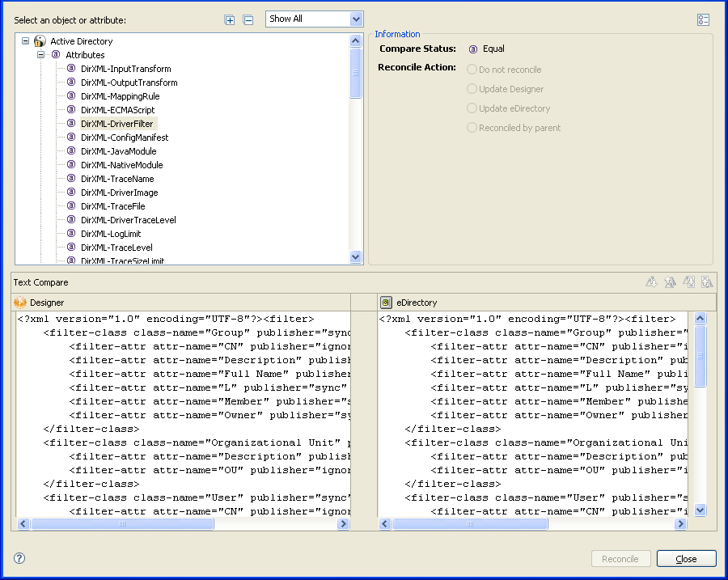Image resolution: width=728 pixels, height=580 pixels.
Task: Select DirXML-ECMAScript attribute
Action: click(118, 110)
